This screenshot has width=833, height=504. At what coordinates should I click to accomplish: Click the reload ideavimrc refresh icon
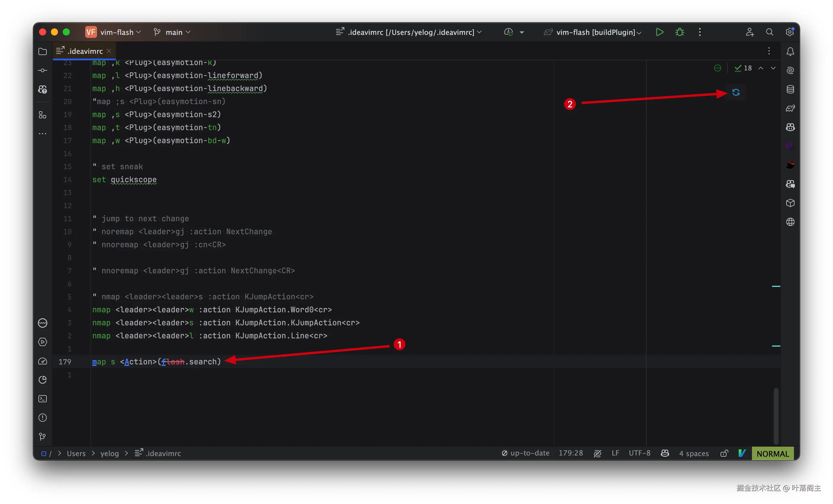(x=736, y=92)
